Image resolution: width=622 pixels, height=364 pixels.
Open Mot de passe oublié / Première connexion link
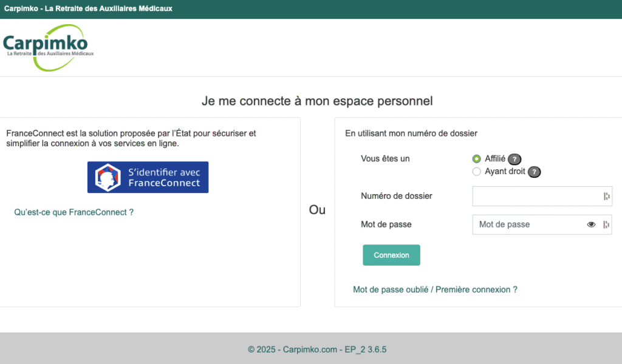(435, 289)
